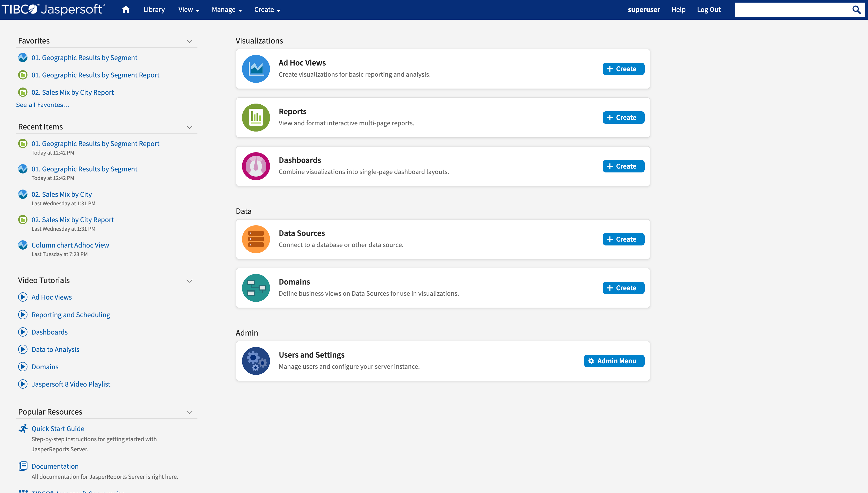This screenshot has width=868, height=493.
Task: Open 02. Sales Mix by City in Recent Items
Action: pyautogui.click(x=62, y=194)
